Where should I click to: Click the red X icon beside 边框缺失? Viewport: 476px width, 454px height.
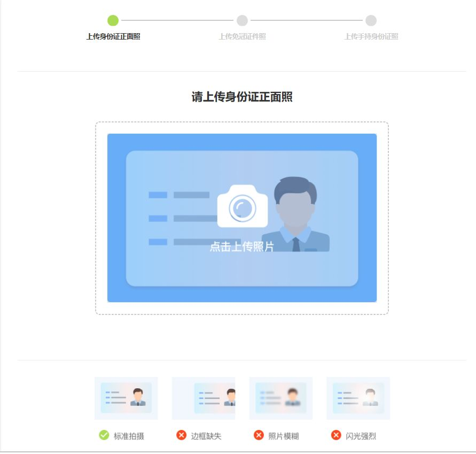181,435
